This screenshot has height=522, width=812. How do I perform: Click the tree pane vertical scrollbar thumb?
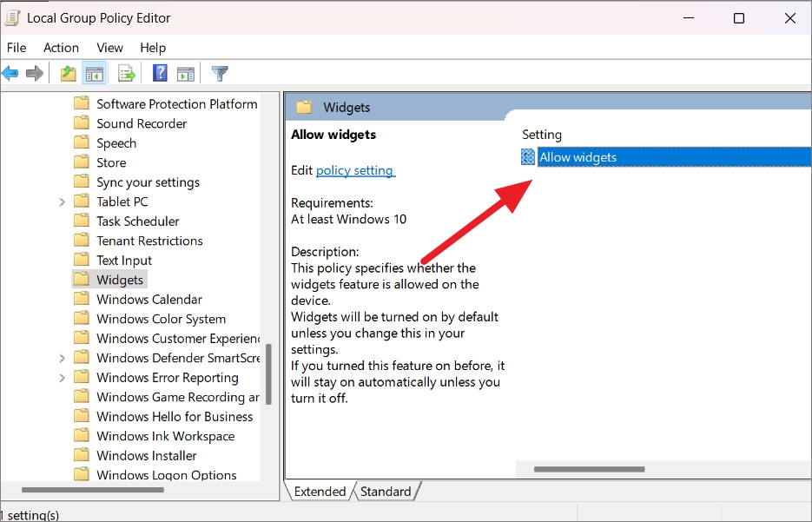click(268, 374)
